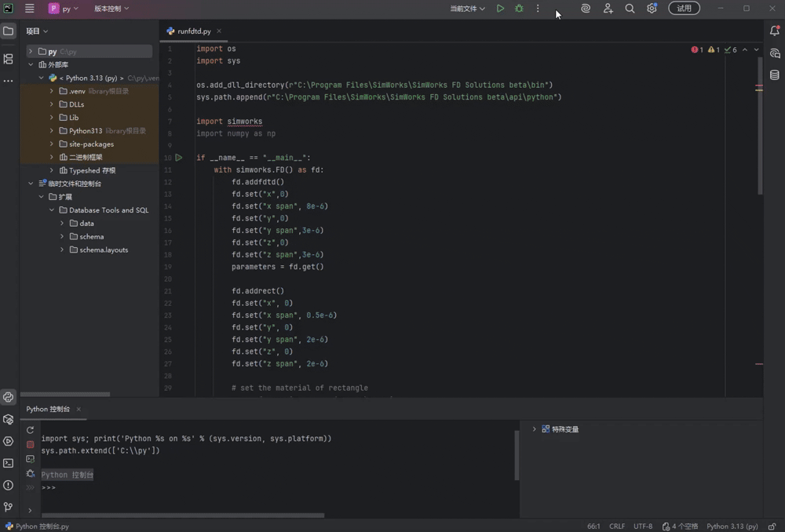
Task: Open more run actions menu
Action: (538, 9)
